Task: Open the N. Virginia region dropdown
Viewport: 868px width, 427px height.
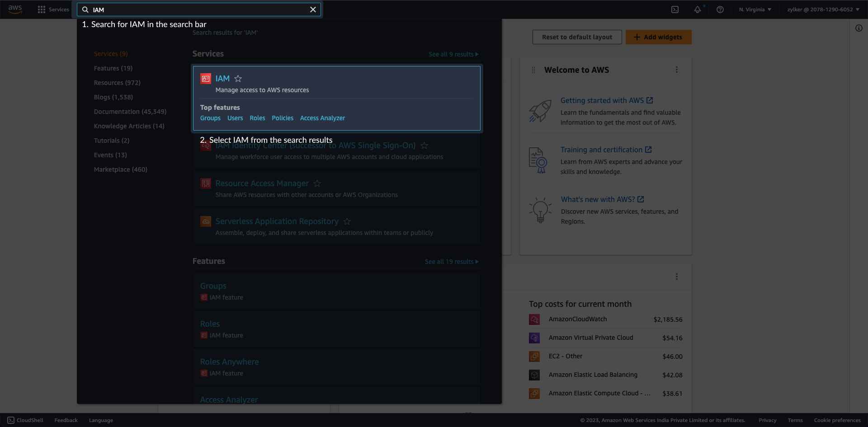Action: [x=754, y=9]
